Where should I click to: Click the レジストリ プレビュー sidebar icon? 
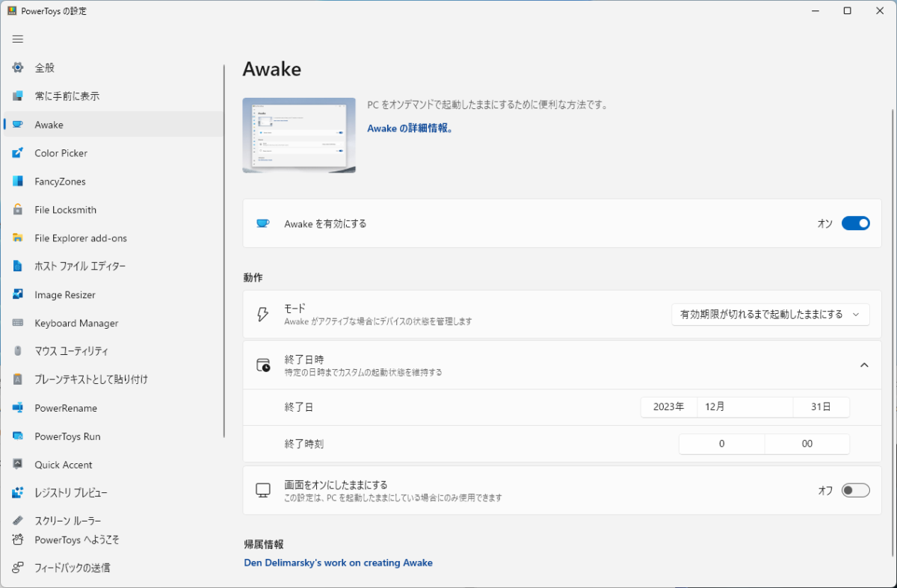click(18, 493)
